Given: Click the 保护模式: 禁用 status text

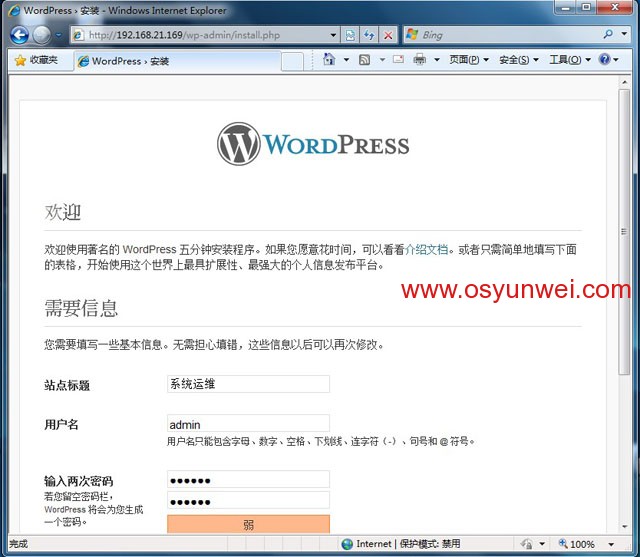Looking at the screenshot, I should click(x=430, y=544).
